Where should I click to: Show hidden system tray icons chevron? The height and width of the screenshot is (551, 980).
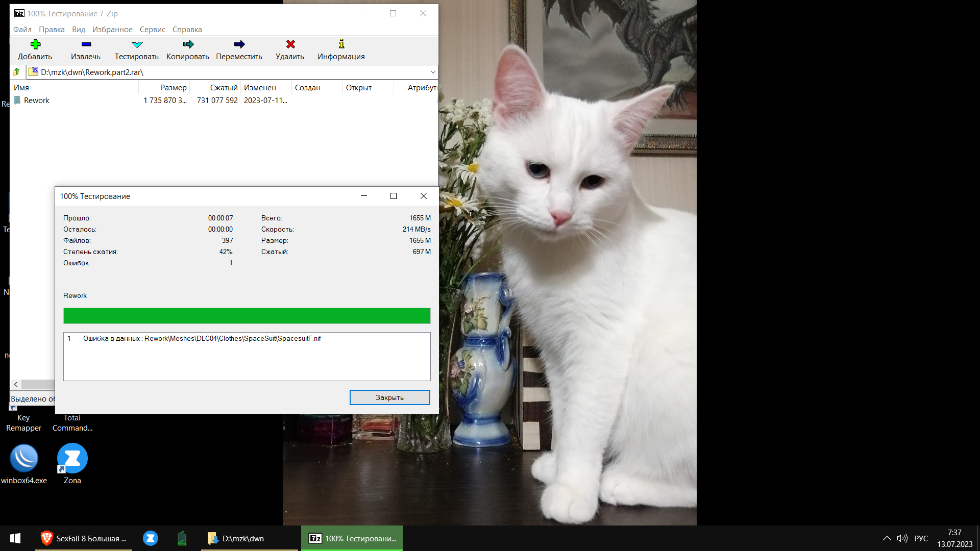click(x=887, y=538)
